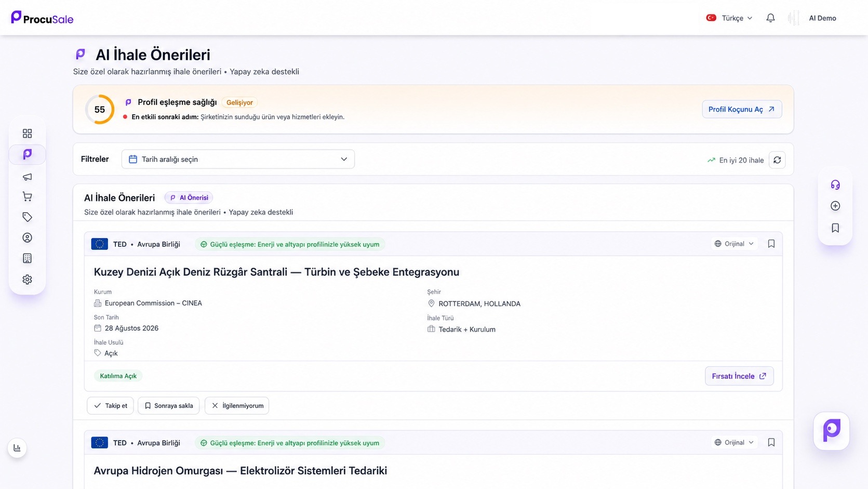Bookmark the Kuzey Denizi wind farm tender
Screen dimensions: 868x489
[771, 244]
